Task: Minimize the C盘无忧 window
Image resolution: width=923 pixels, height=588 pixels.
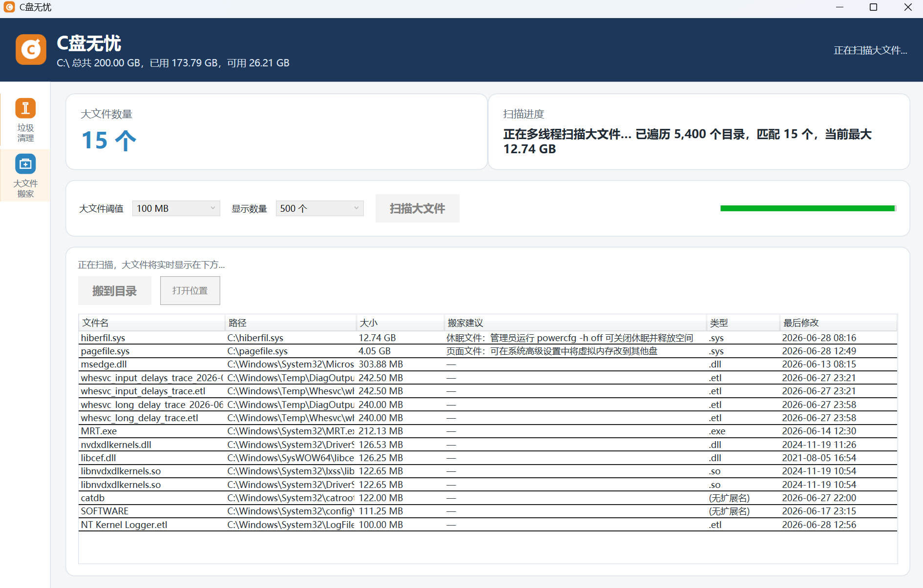Action: [x=840, y=7]
